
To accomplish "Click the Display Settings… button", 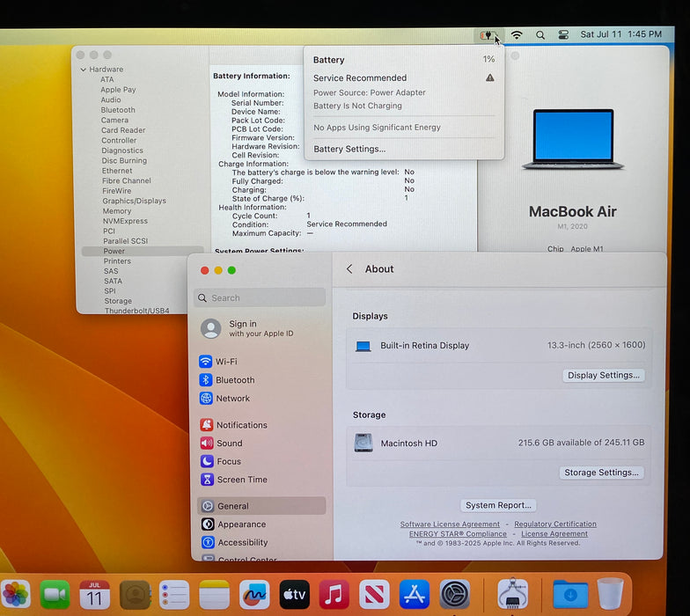I will (x=604, y=375).
